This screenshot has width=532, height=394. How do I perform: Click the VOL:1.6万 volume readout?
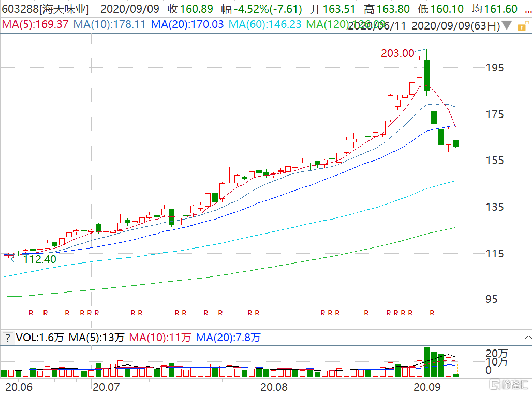(x=40, y=338)
